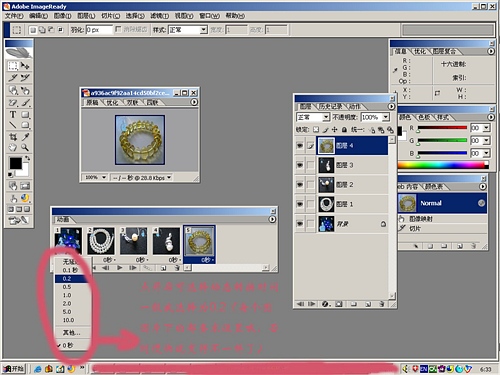Open the opacity 100% dropdown arrow

(x=386, y=117)
